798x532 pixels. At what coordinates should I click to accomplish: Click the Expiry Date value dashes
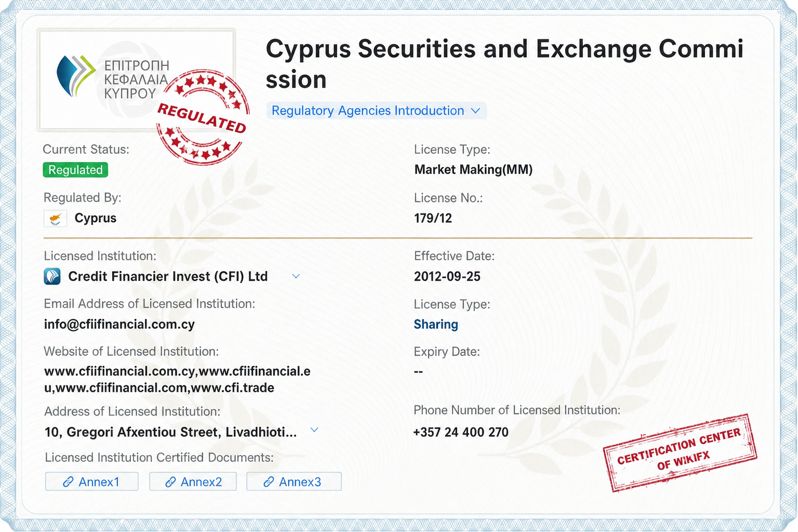(x=419, y=372)
